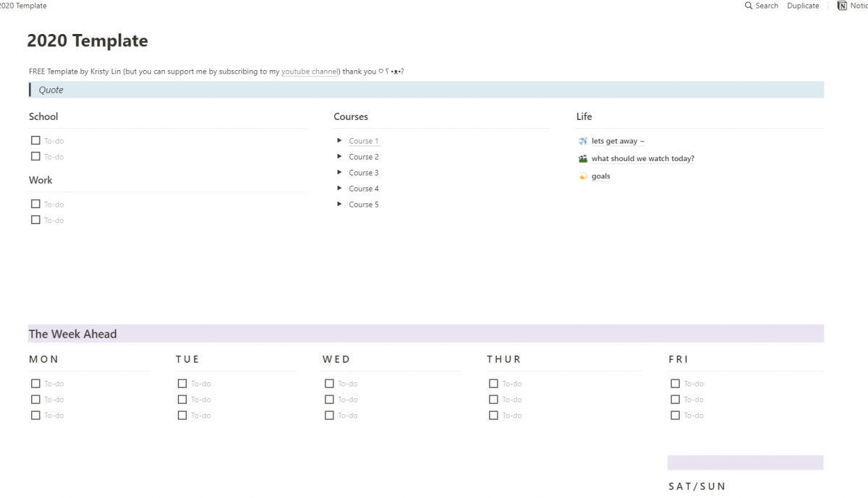Click the THUR column heading
This screenshot has width=868, height=498.
click(504, 359)
